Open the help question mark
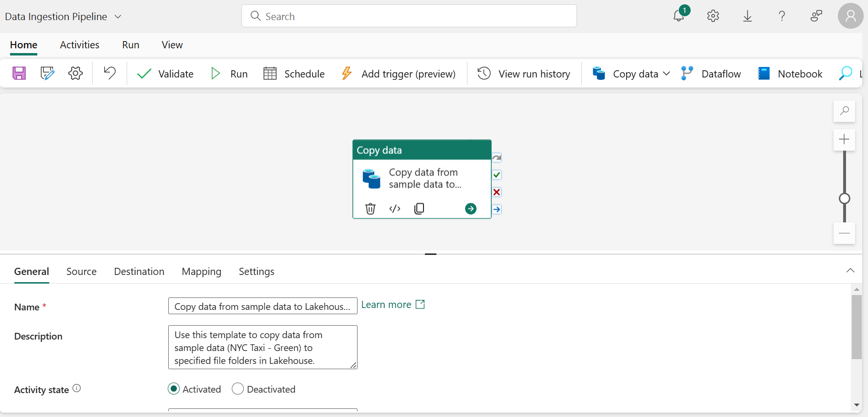Screen dimensions: 868x417 (x=782, y=16)
